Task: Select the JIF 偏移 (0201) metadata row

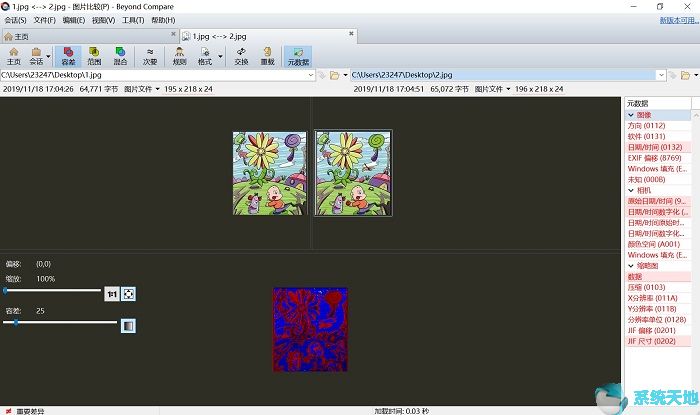Action: pos(658,330)
